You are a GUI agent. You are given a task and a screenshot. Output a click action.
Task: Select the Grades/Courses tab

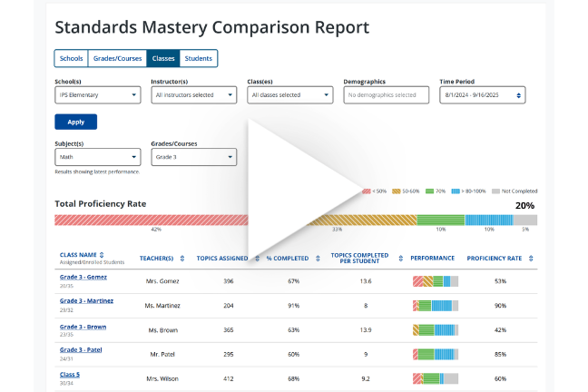point(117,59)
